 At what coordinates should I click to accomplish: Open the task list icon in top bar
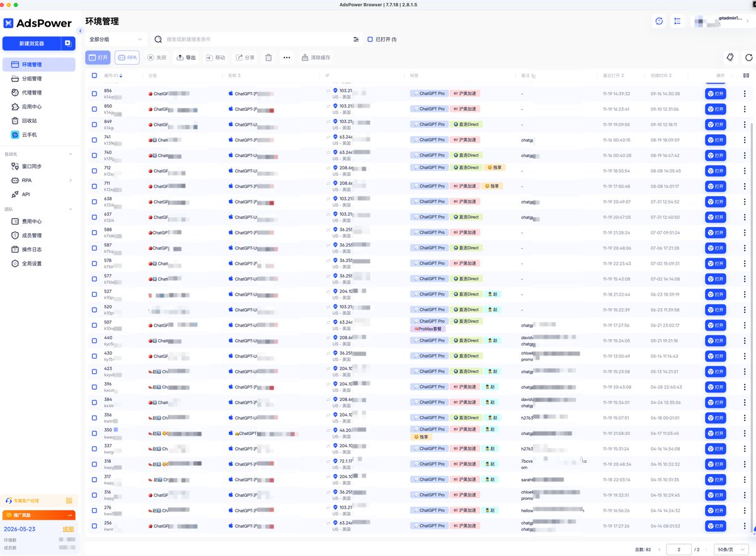[677, 21]
